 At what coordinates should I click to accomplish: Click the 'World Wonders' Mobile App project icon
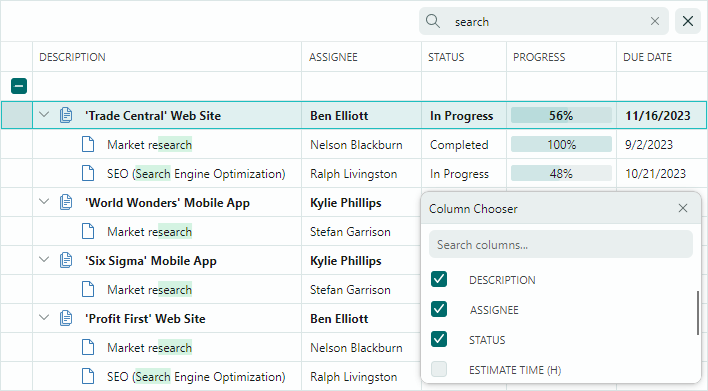[x=66, y=202]
